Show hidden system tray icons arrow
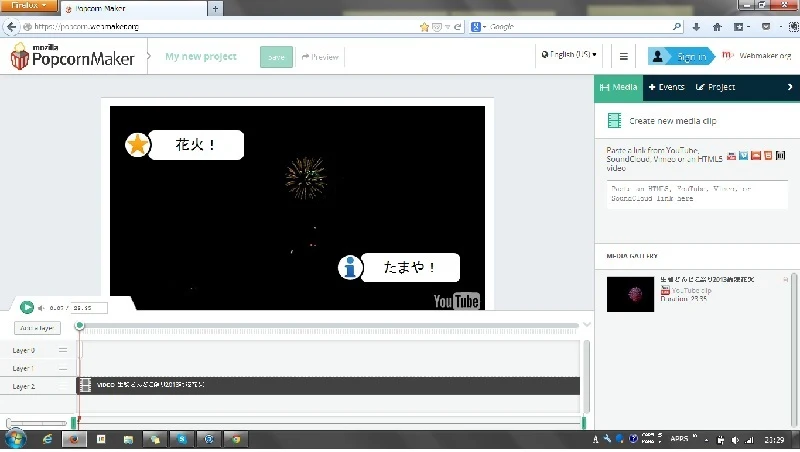The height and width of the screenshot is (452, 800). (x=707, y=440)
